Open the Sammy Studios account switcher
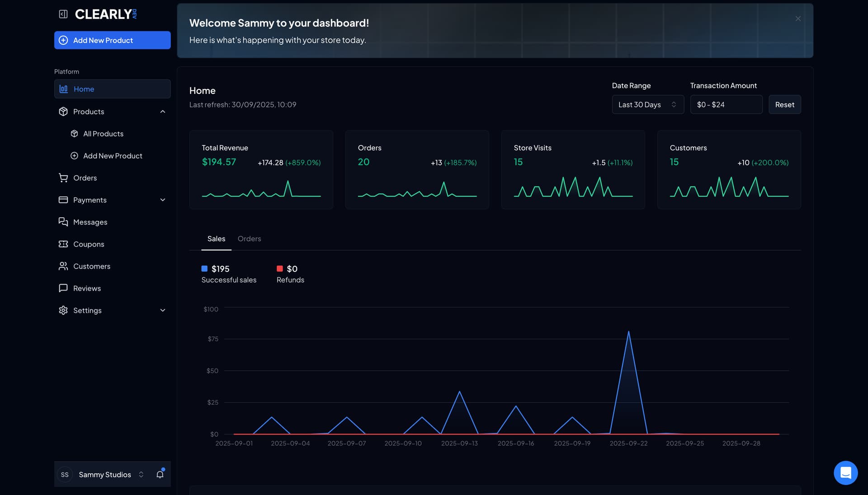The image size is (868, 495). [x=105, y=474]
